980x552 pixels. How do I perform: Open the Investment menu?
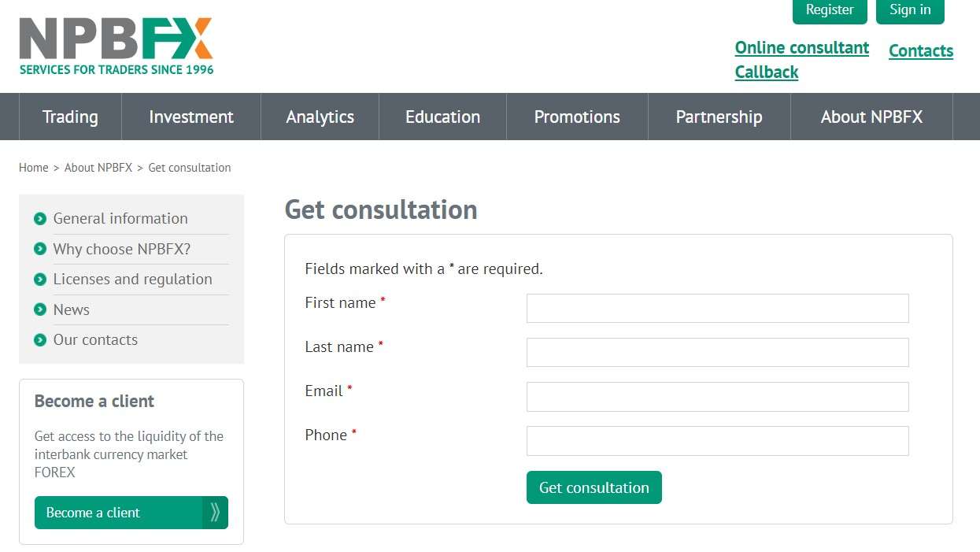click(191, 117)
